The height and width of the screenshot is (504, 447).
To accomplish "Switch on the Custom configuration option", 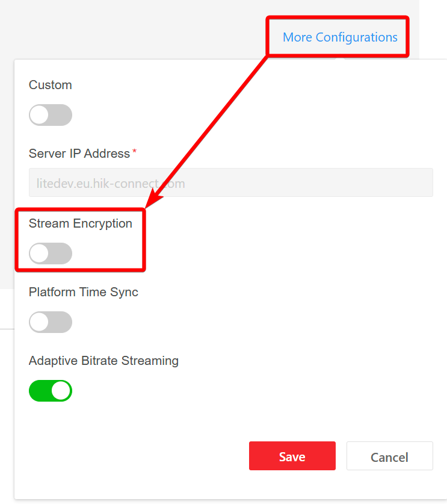I will 51,115.
